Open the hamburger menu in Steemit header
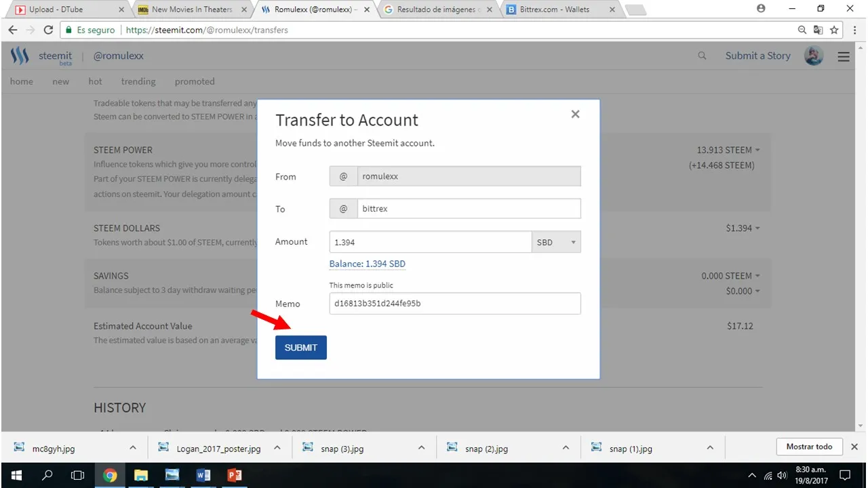This screenshot has width=868, height=488. [844, 57]
